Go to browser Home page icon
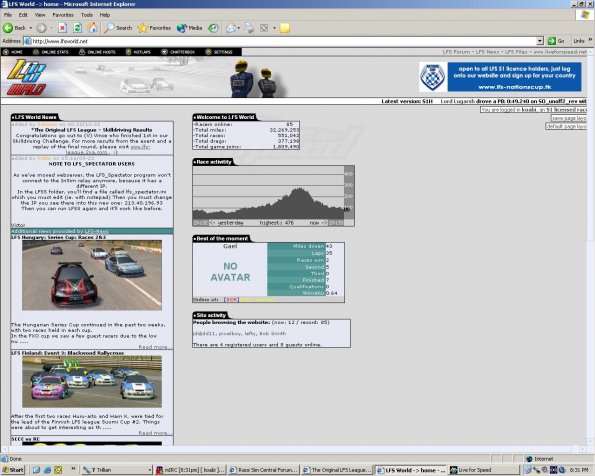The width and height of the screenshot is (595, 476). pyautogui.click(x=92, y=28)
